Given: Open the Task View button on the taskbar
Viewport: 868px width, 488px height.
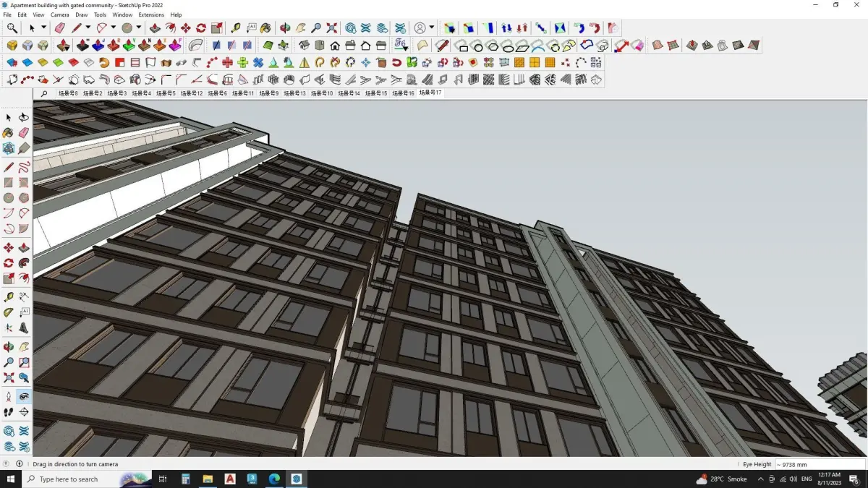Looking at the screenshot, I should (163, 479).
